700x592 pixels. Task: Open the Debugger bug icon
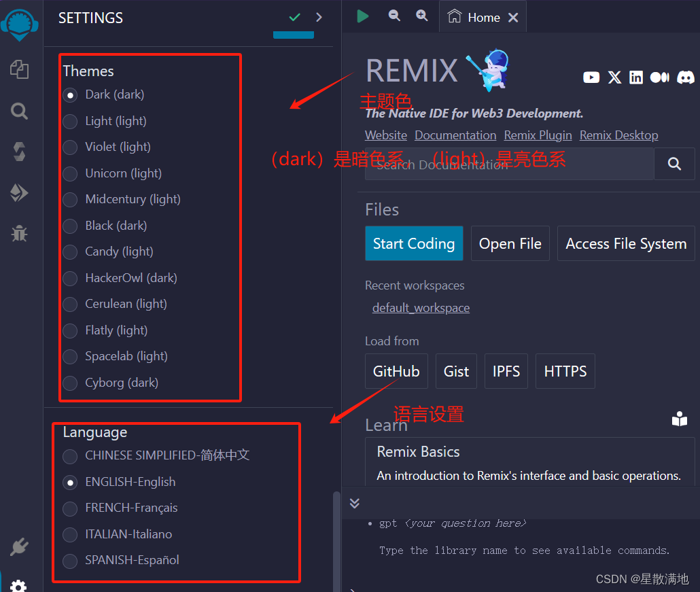point(19,233)
